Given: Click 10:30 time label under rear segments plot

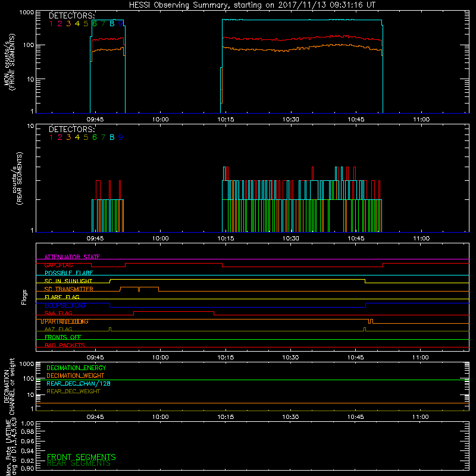Looking at the screenshot, I should pos(291,239).
